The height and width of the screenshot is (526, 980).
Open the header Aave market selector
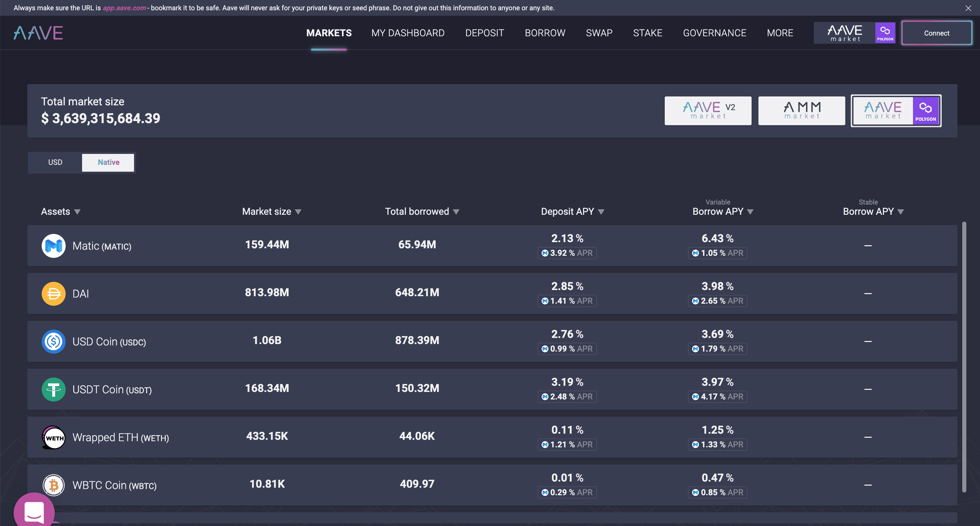point(855,33)
